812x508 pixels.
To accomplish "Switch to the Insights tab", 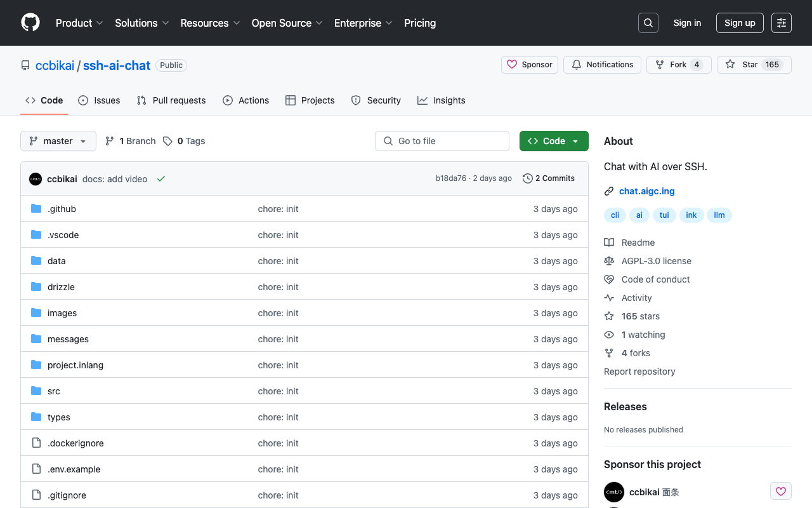I will (442, 100).
